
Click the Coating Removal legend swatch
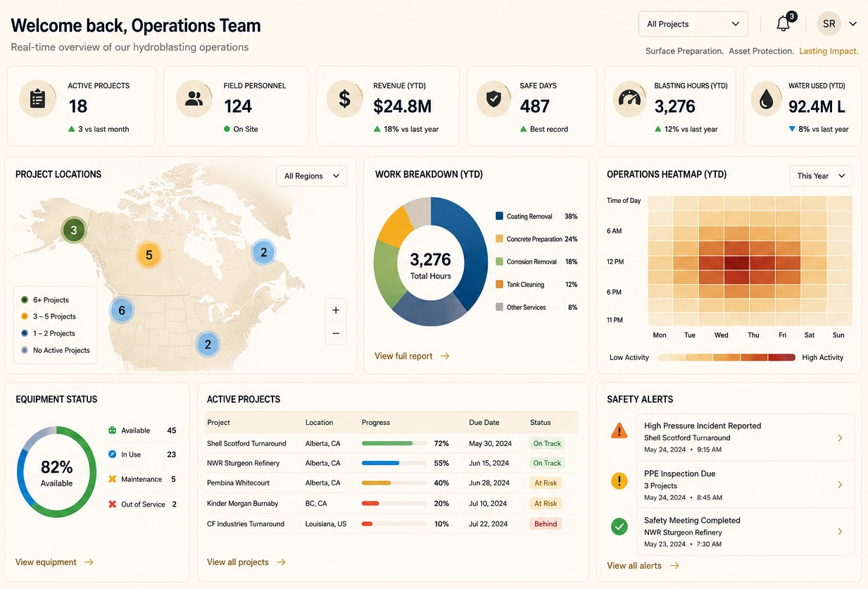tap(500, 216)
